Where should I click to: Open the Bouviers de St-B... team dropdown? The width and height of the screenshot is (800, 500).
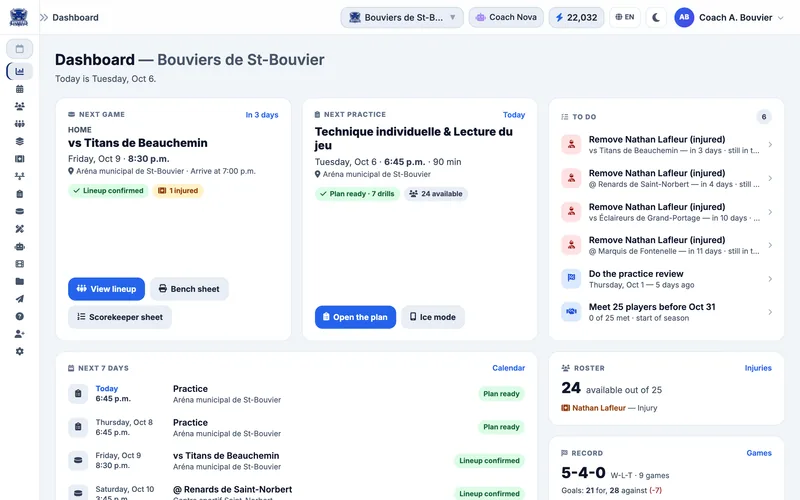[402, 17]
